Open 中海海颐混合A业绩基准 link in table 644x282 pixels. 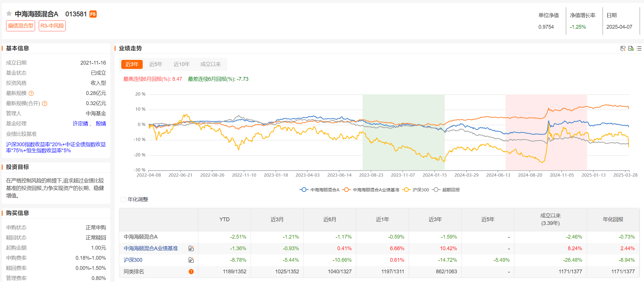pos(151,248)
